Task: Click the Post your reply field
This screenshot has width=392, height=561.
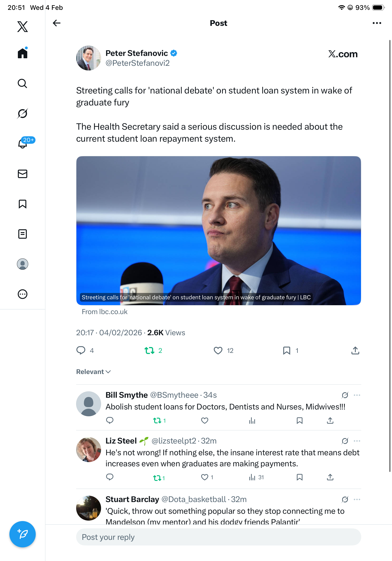Action: tap(219, 537)
